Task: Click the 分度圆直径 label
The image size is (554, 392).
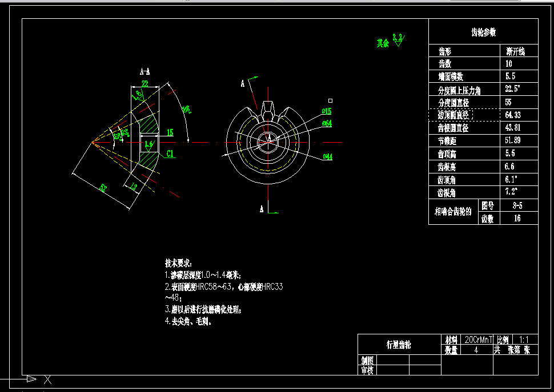Action: click(453, 103)
